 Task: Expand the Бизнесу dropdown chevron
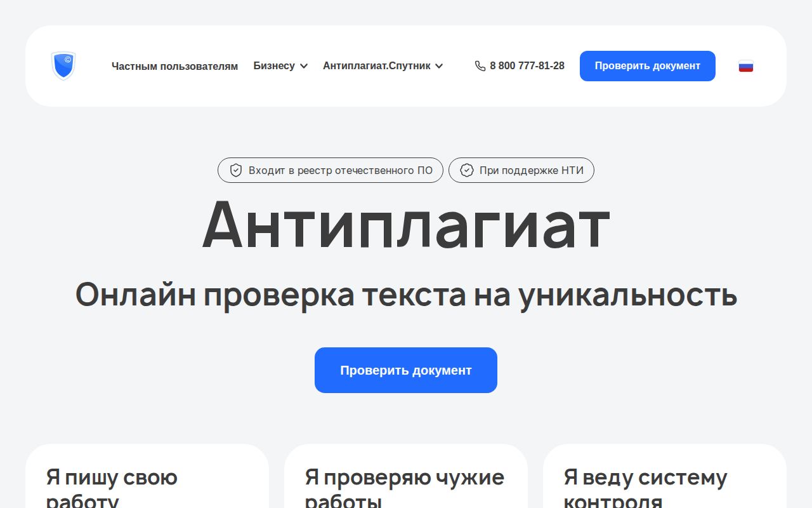coord(304,66)
